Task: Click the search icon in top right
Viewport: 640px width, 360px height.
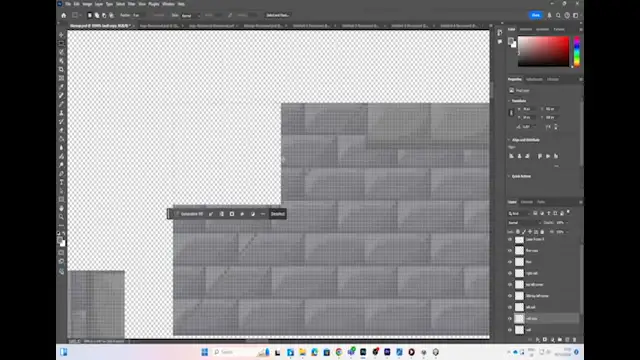Action: [558, 15]
